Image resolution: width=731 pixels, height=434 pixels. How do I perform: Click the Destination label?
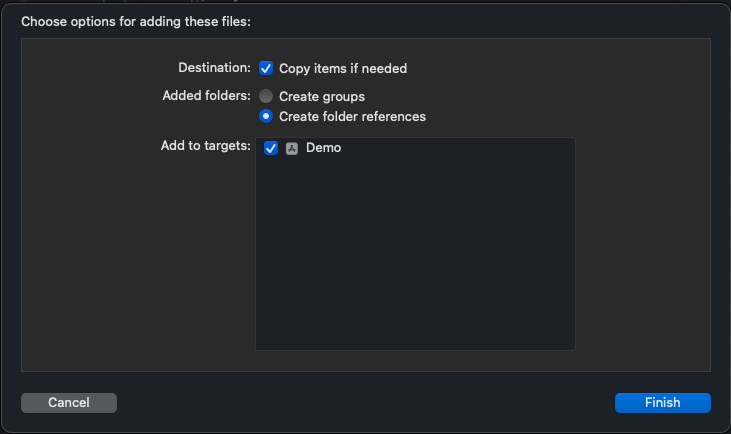tap(214, 68)
